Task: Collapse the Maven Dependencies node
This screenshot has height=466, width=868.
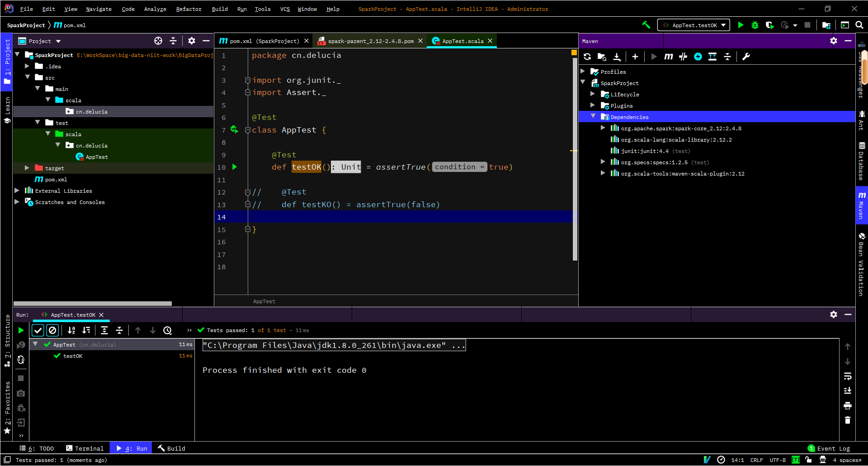Action: click(593, 117)
